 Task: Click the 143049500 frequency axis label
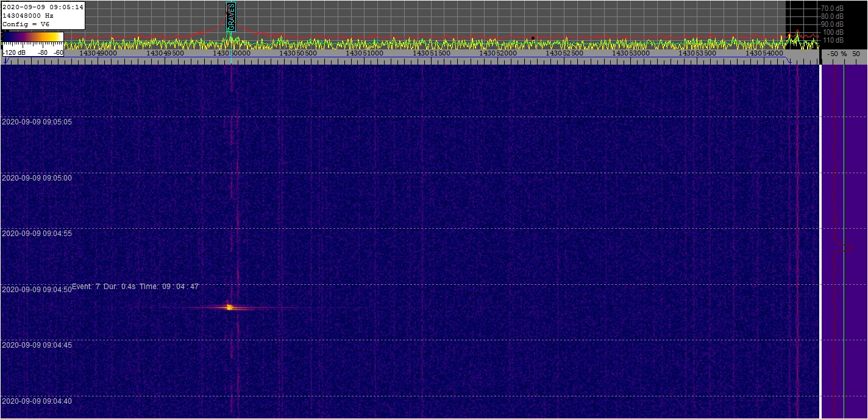pos(165,53)
